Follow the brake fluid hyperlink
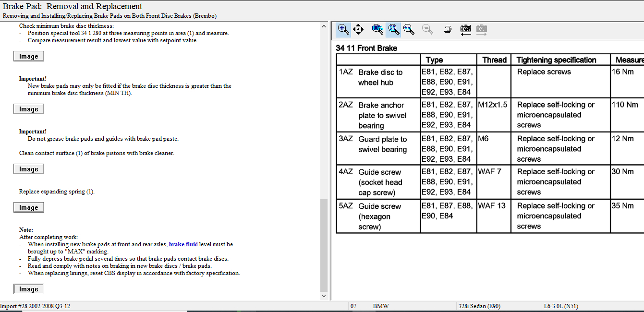Screen dimensions: 644x312 [183, 244]
